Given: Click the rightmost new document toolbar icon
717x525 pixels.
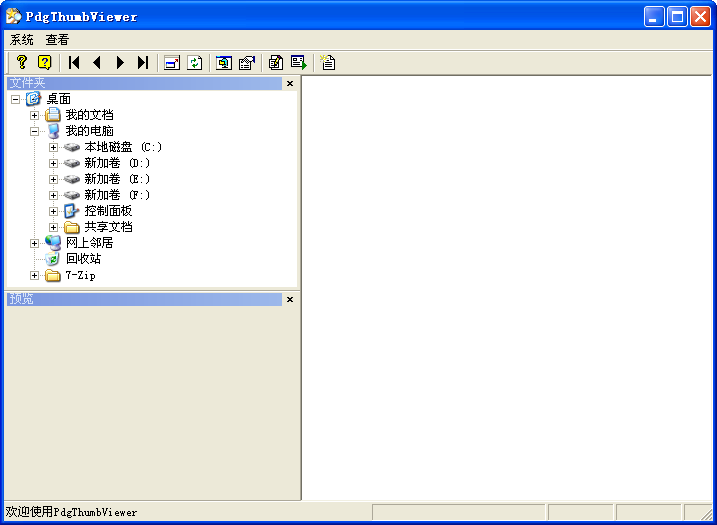Looking at the screenshot, I should 328,62.
